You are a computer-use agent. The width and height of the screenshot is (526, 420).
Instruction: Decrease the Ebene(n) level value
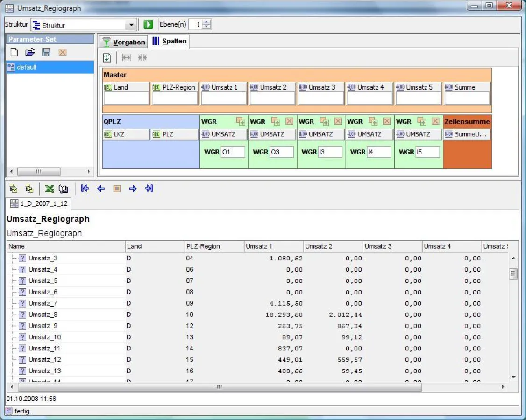click(x=207, y=28)
